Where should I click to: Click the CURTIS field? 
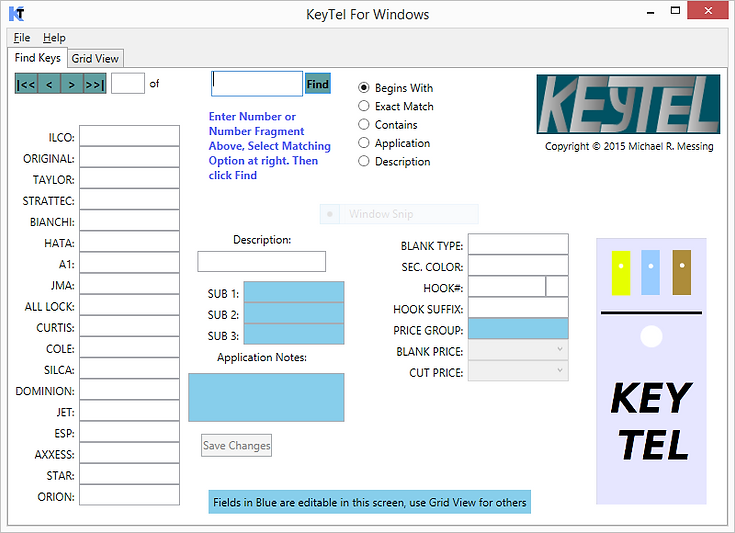(x=129, y=326)
